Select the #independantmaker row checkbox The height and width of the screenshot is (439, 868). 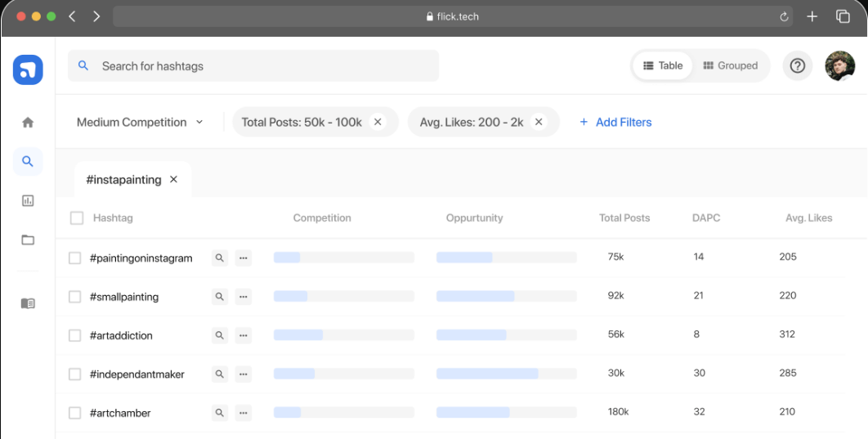tap(75, 374)
